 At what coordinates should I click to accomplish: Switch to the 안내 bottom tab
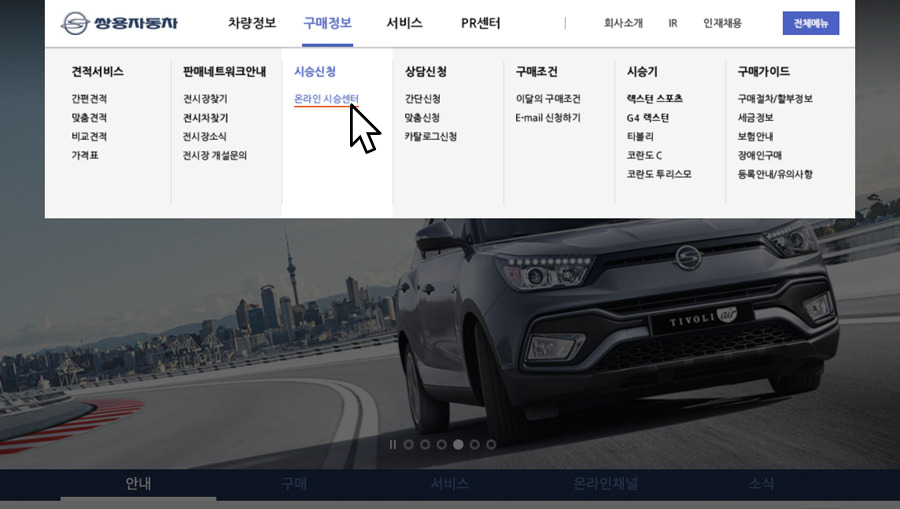(x=138, y=484)
